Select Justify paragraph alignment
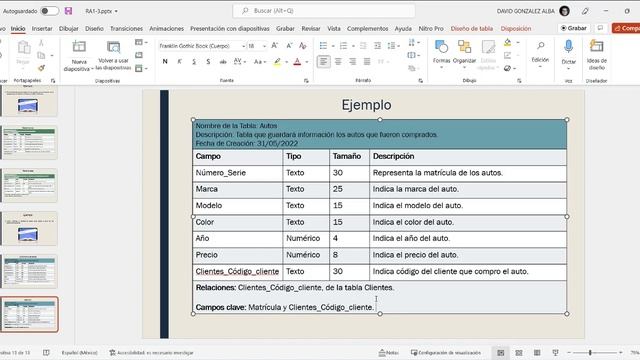Image resolution: width=640 pixels, height=360 pixels. coord(367,62)
